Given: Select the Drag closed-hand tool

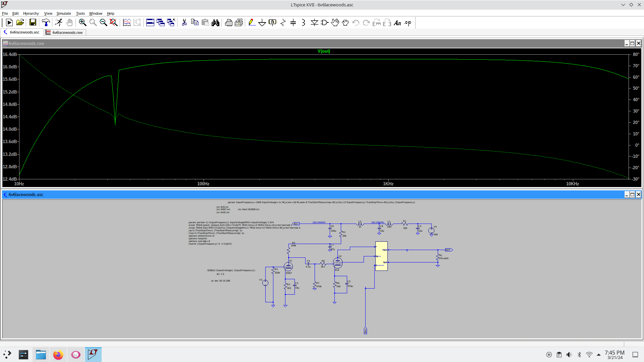Looking at the screenshot, I should 345,22.
